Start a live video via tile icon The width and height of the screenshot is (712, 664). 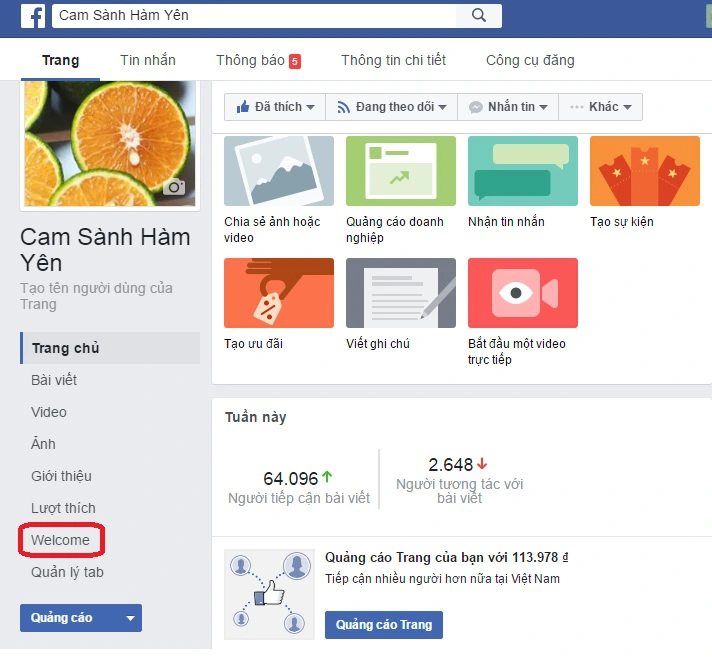tap(522, 293)
